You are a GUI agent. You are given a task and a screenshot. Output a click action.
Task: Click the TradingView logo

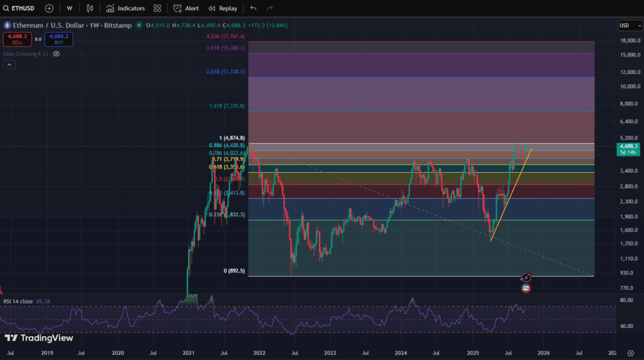pyautogui.click(x=39, y=338)
